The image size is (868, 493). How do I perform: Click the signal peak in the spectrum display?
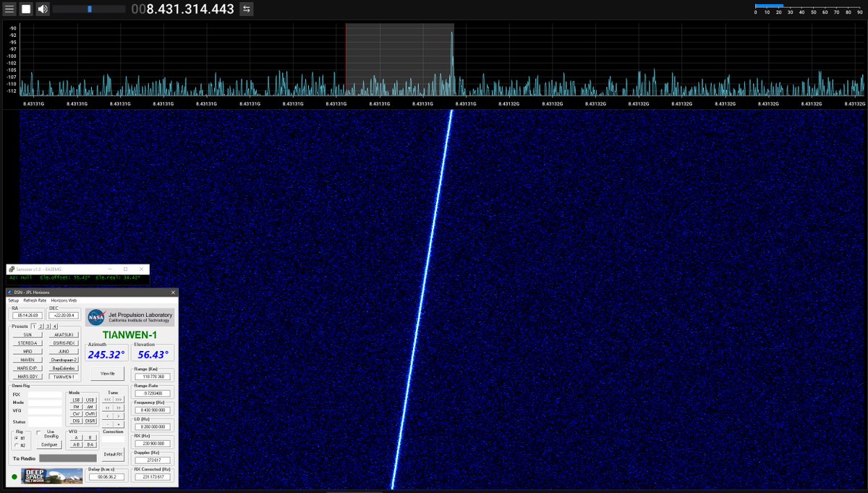tap(452, 62)
